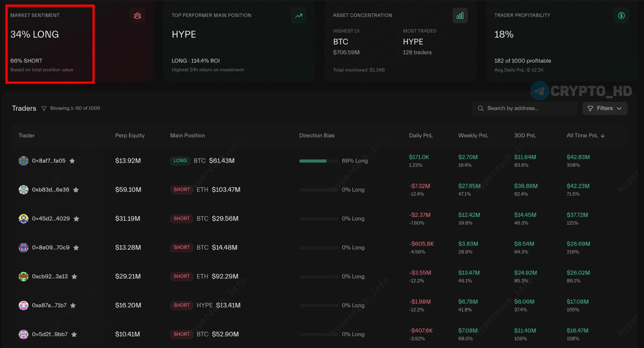Click the $27.85M weekly PnL value
This screenshot has width=644, height=348.
(x=469, y=186)
